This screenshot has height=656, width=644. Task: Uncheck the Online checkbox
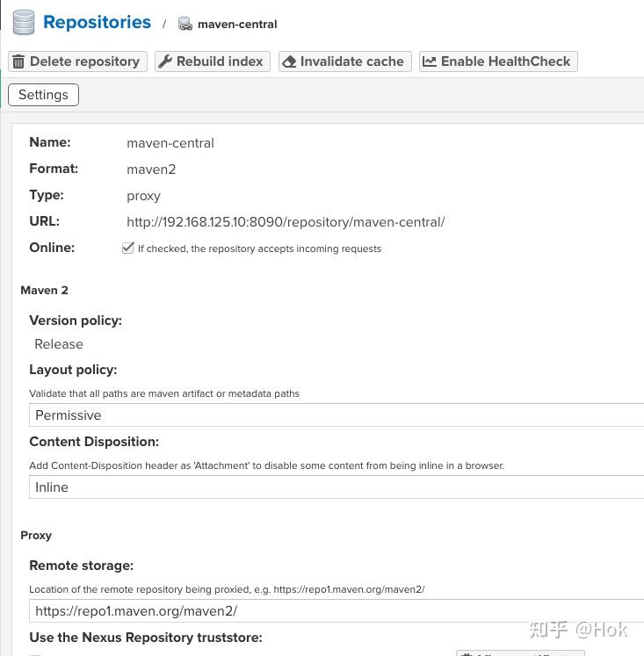tap(128, 249)
